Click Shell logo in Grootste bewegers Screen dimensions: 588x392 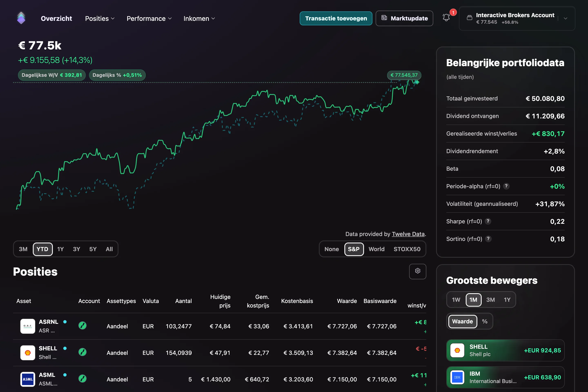(457, 350)
